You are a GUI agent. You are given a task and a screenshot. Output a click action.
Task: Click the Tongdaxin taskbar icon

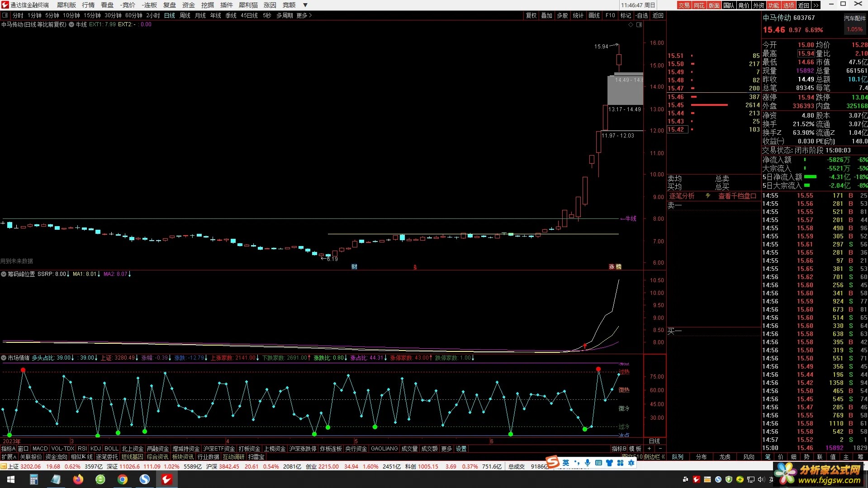(166, 479)
